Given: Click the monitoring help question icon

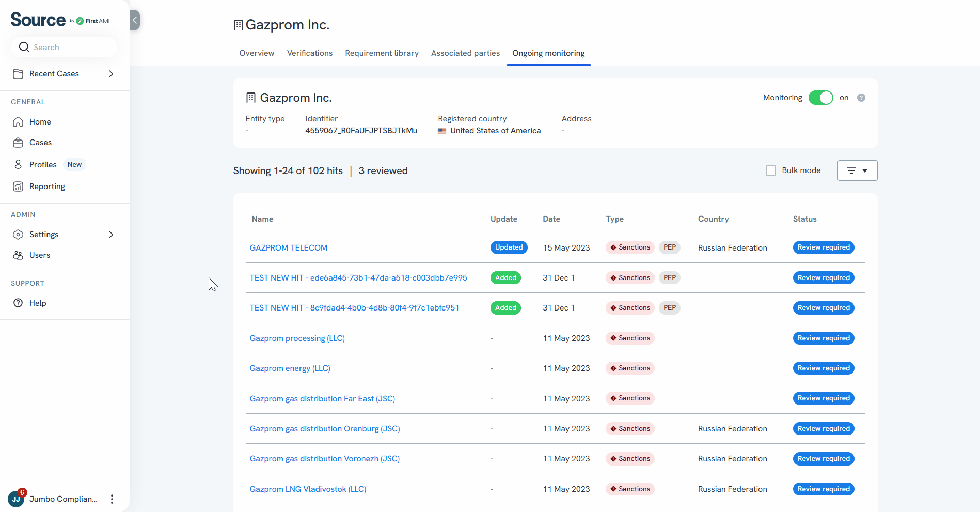Looking at the screenshot, I should 861,98.
